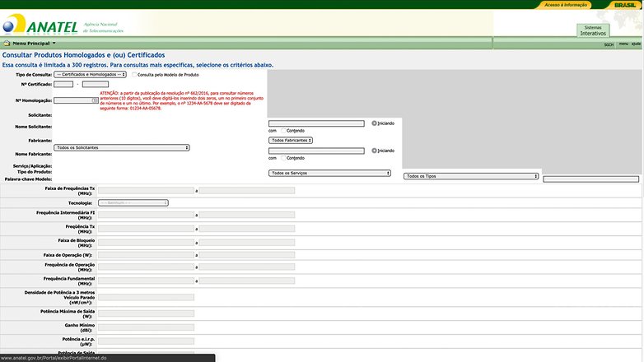Image resolution: width=644 pixels, height=362 pixels.
Task: Click the Nome Fabricante text field
Action: (316, 151)
